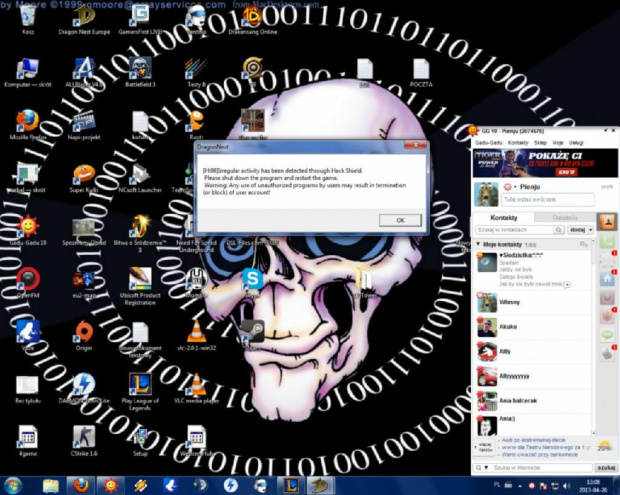The image size is (620, 495).
Task: Open the Ubisoft Product Registration icon
Action: point(140,286)
